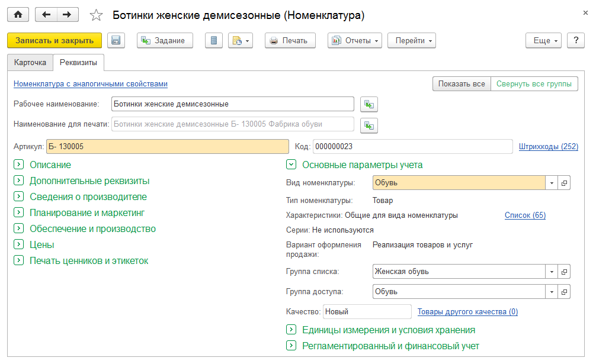596x364 pixels.
Task: Expand the Описание group
Action: [x=18, y=165]
